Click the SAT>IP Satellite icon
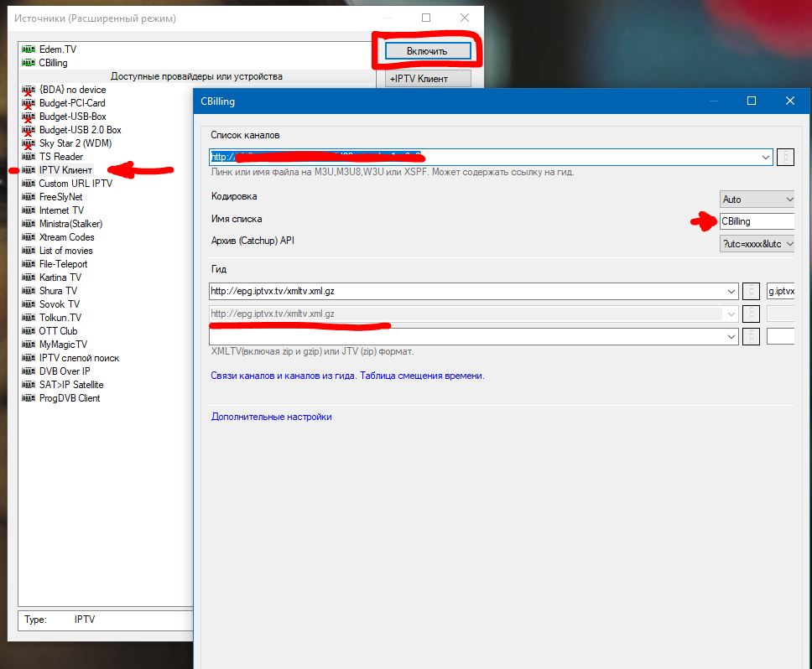The height and width of the screenshot is (669, 812). point(29,385)
